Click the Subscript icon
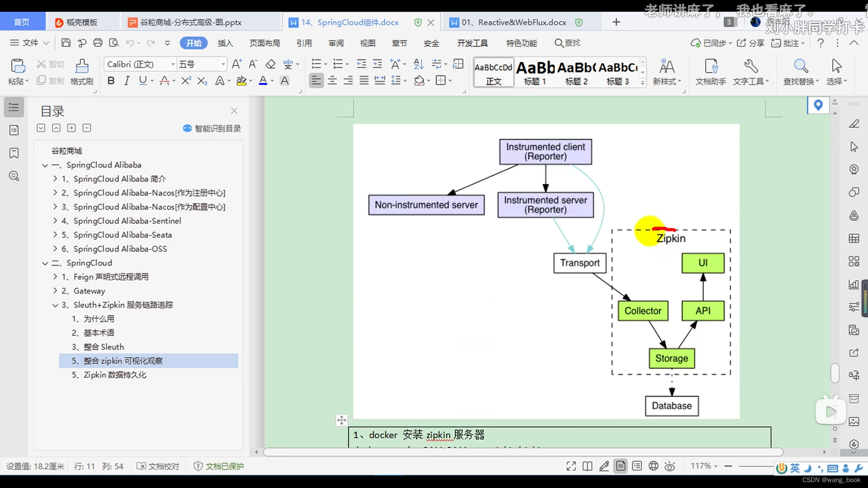Viewport: 868px width, 488px height. pyautogui.click(x=202, y=81)
